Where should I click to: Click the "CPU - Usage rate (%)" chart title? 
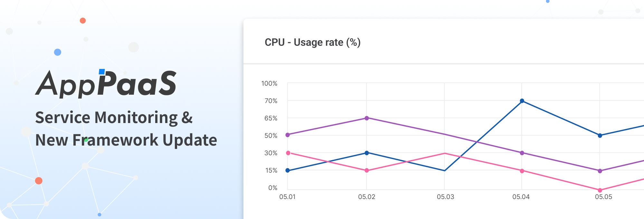[312, 42]
